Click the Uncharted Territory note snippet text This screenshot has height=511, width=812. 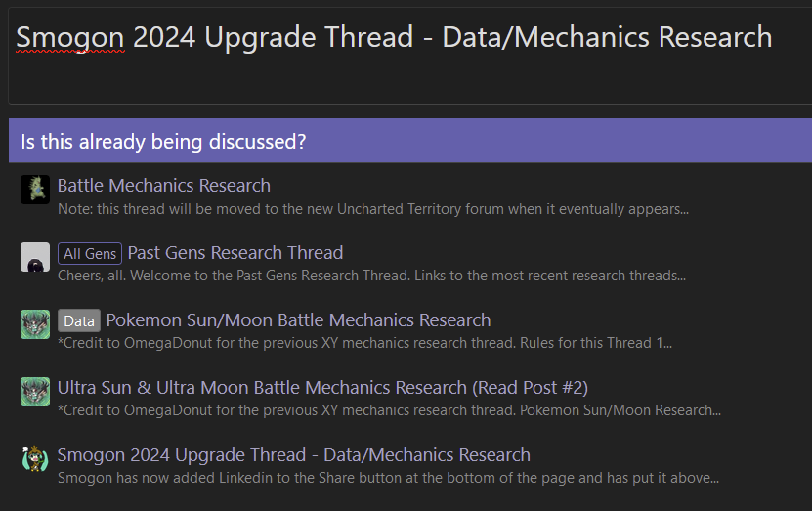point(373,209)
